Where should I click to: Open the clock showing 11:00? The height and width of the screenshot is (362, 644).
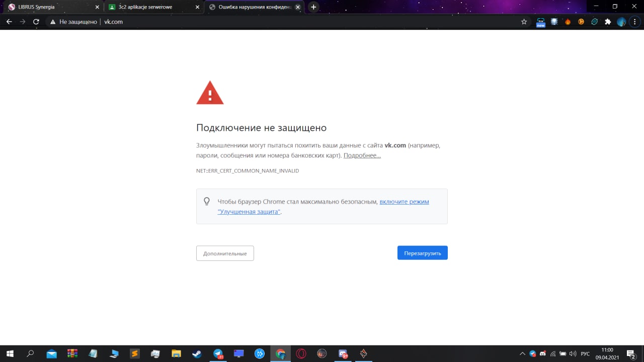click(x=607, y=353)
